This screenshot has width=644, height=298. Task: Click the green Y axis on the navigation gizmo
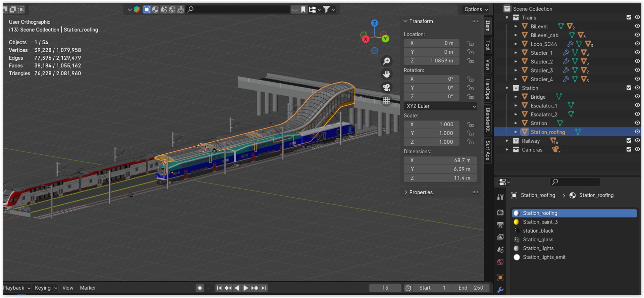385,39
